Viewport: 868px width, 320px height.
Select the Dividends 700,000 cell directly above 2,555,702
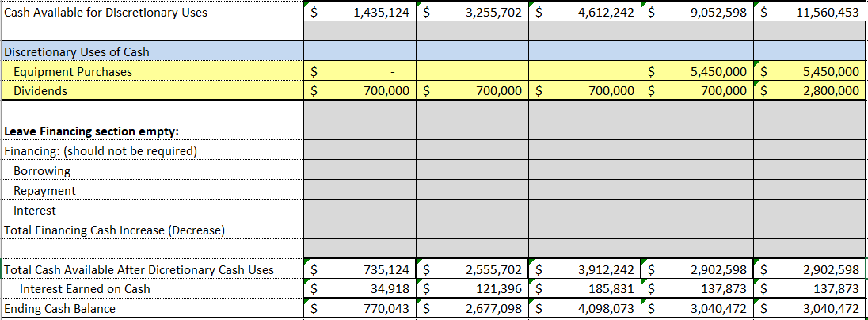(472, 90)
